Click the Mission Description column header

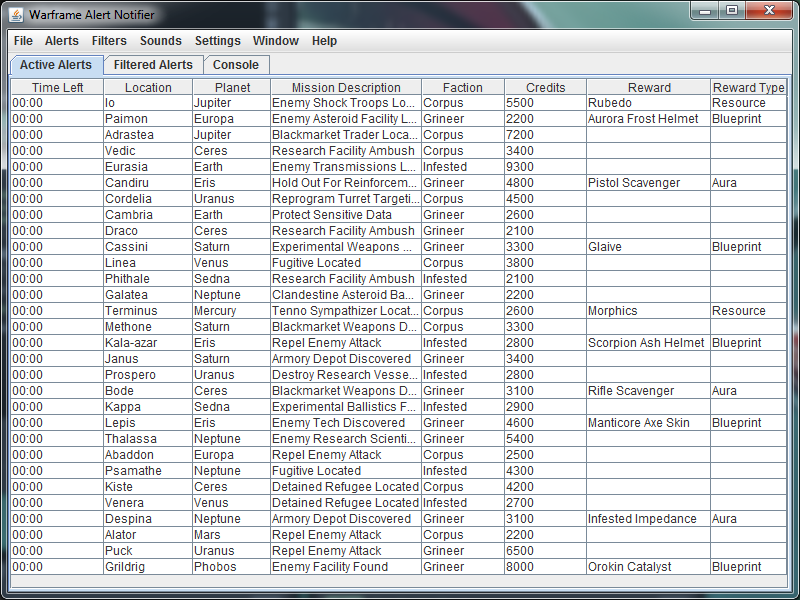(x=346, y=88)
